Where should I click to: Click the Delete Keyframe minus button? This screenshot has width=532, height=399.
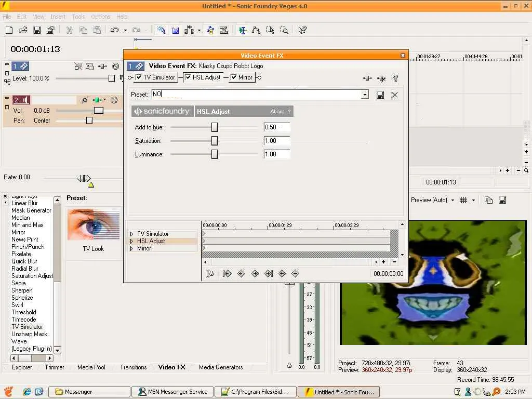295,273
